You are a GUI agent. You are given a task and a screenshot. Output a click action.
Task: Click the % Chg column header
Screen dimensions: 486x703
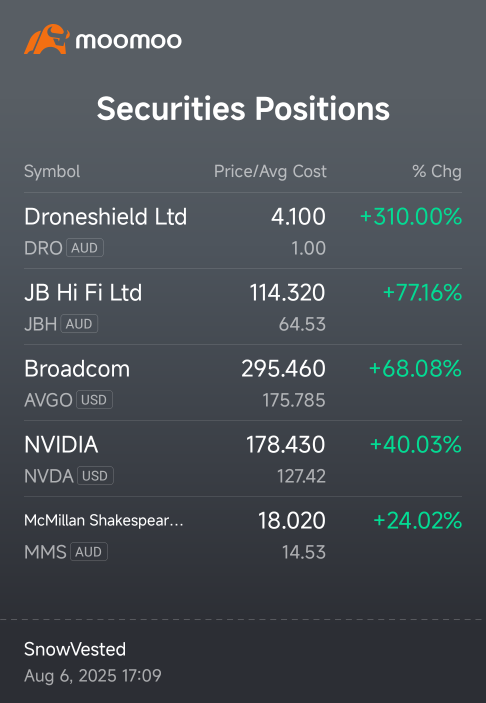click(437, 171)
